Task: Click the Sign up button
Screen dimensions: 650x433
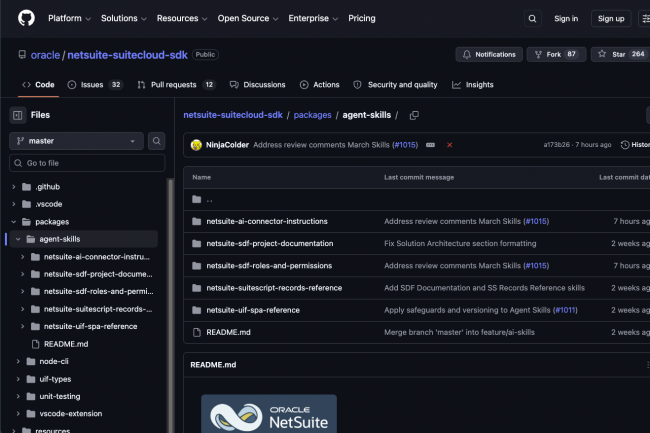Action: tap(610, 18)
